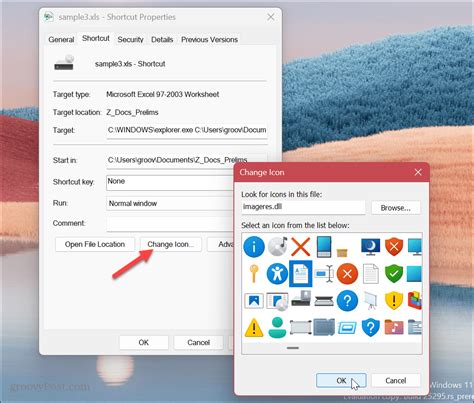Open the Details tab
This screenshot has width=474, height=403.
click(162, 40)
